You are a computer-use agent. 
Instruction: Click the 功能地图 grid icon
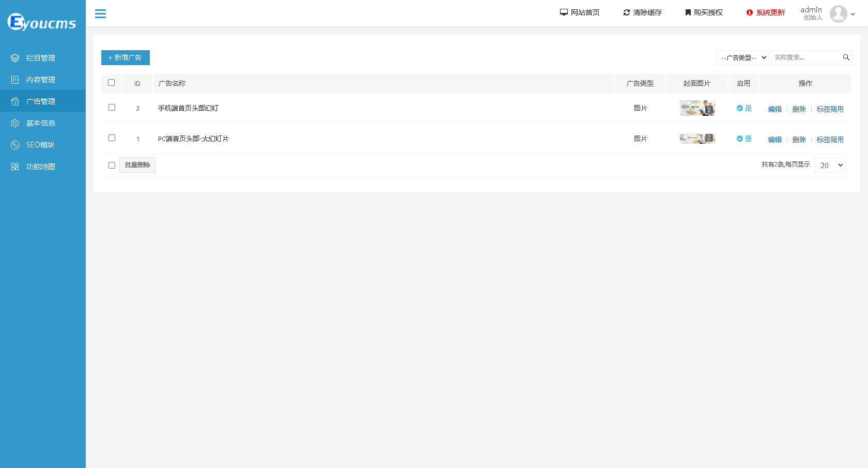(x=15, y=167)
